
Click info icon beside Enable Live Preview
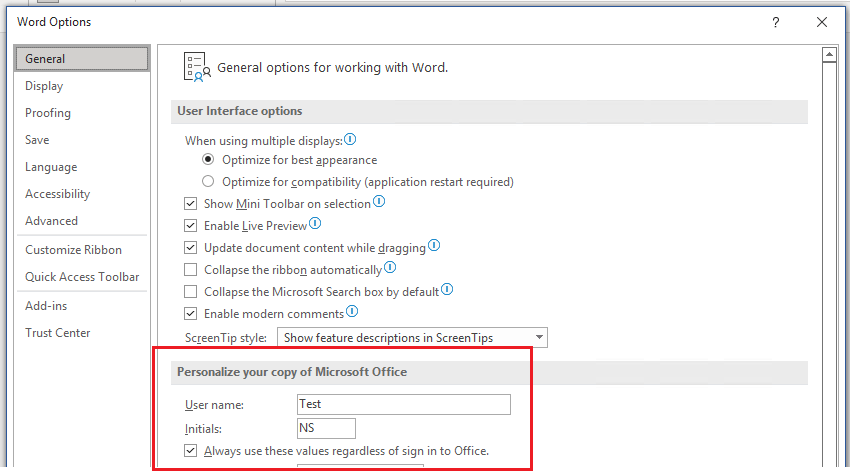click(316, 225)
